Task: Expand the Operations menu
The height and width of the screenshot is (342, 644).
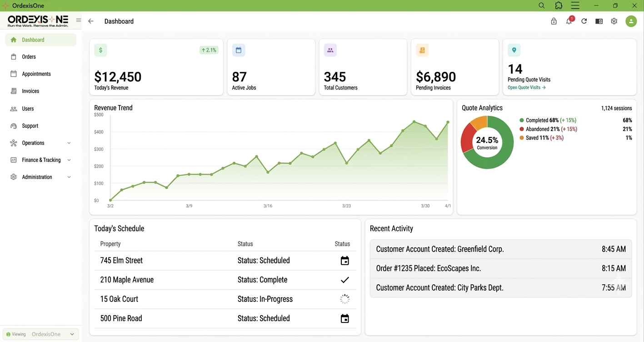Action: (33, 143)
